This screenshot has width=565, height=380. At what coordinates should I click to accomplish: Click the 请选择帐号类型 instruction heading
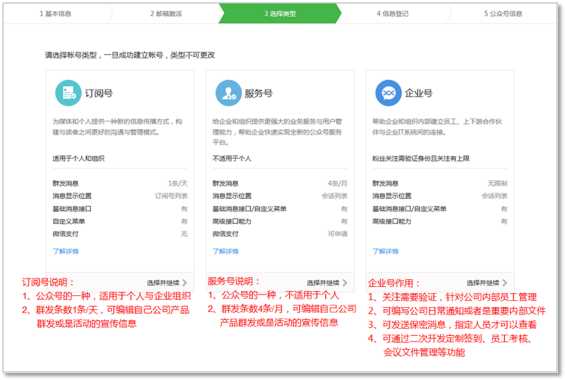point(130,55)
